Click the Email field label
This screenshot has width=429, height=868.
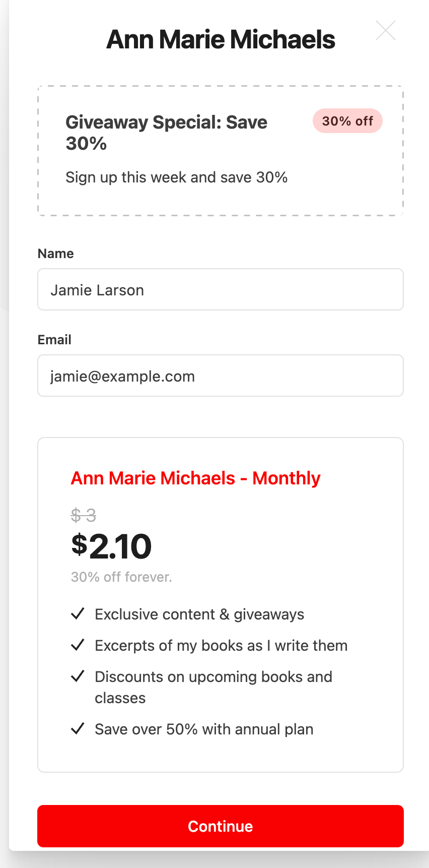pos(54,340)
